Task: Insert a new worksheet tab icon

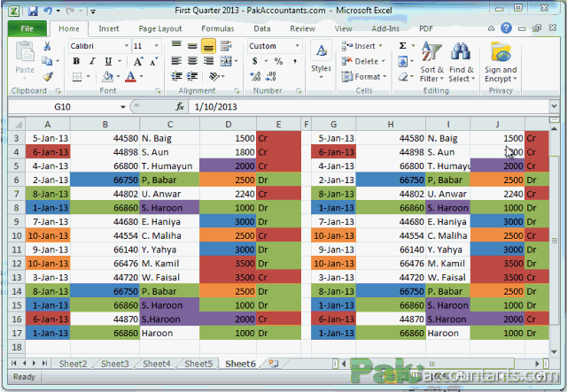Action: (x=274, y=364)
